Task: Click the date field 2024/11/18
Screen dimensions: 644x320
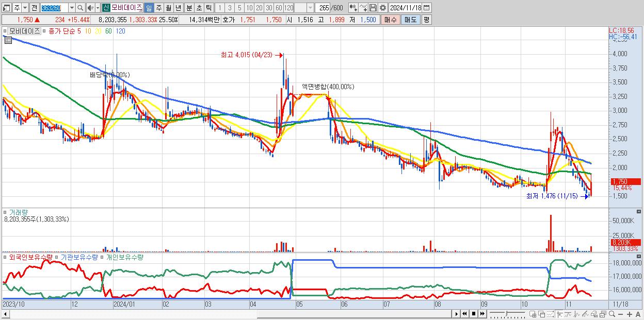Action: [406, 8]
